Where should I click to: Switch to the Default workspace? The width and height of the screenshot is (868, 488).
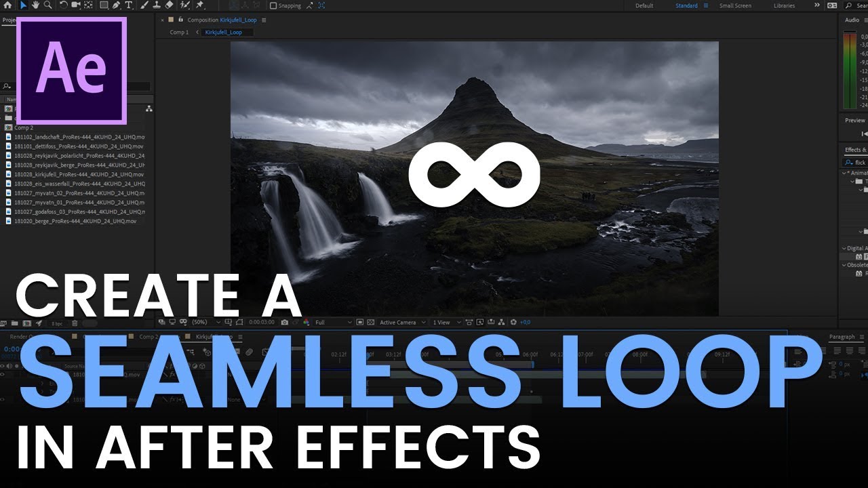click(644, 5)
